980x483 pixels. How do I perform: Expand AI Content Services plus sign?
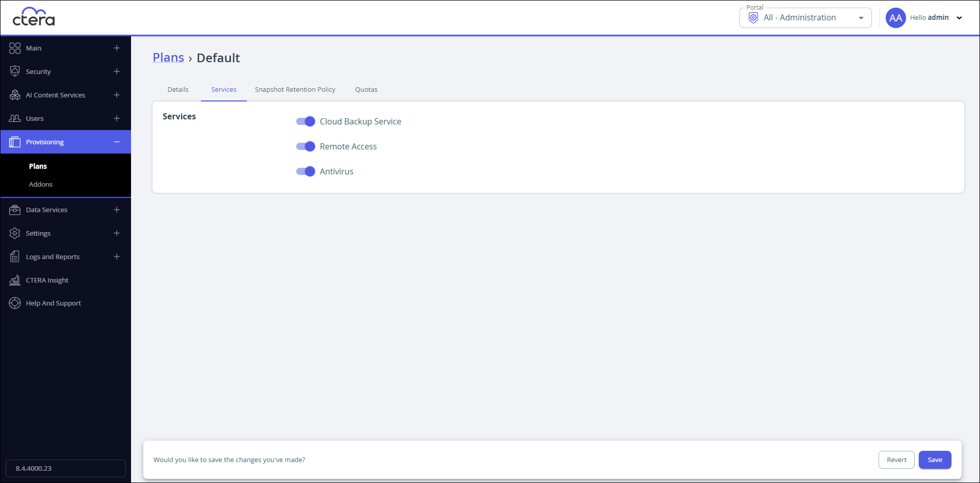click(117, 95)
